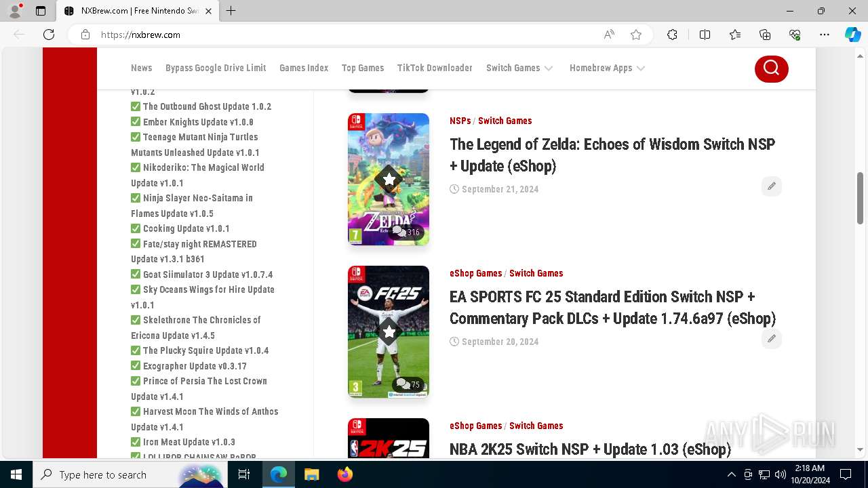Click the Zelda Echoes of Wisdom cover thumbnail

point(389,179)
